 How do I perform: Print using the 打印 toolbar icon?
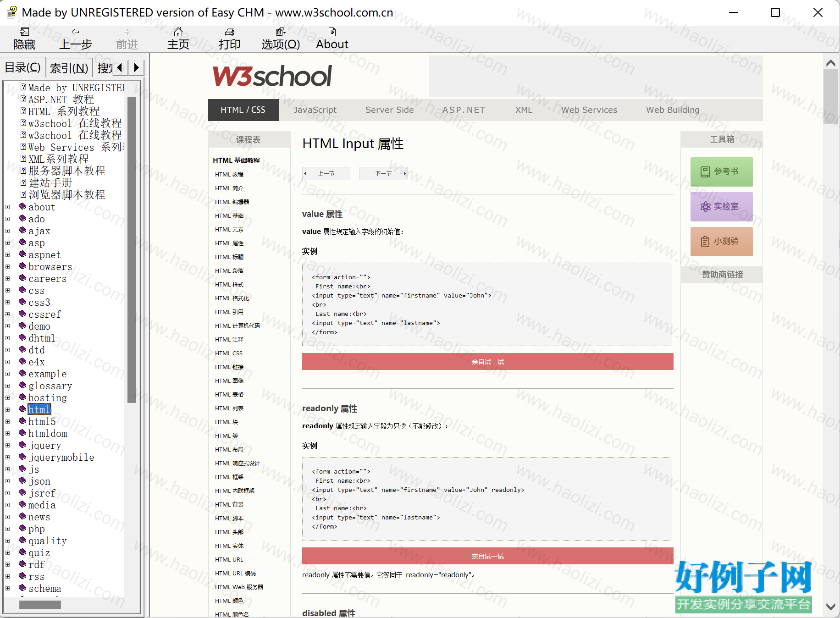coord(230,32)
